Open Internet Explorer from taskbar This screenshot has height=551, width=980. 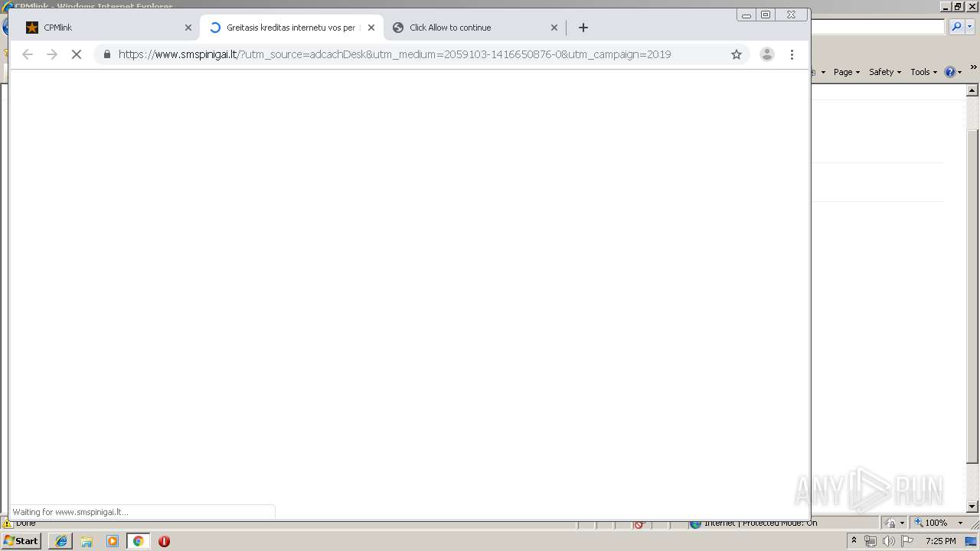pyautogui.click(x=60, y=541)
